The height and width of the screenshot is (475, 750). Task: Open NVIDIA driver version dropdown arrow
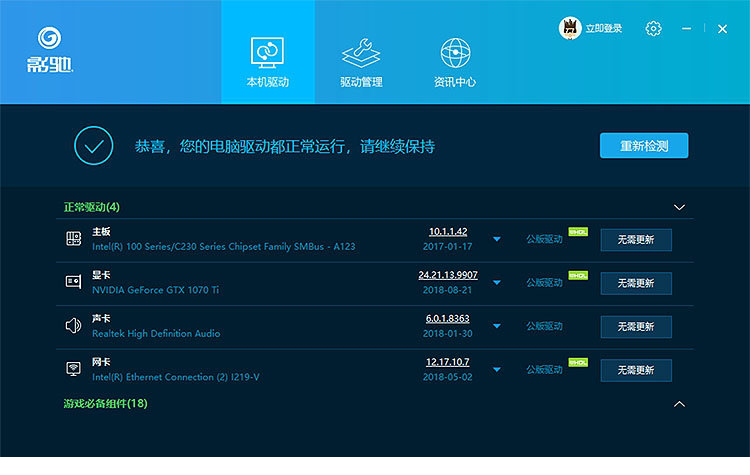496,283
